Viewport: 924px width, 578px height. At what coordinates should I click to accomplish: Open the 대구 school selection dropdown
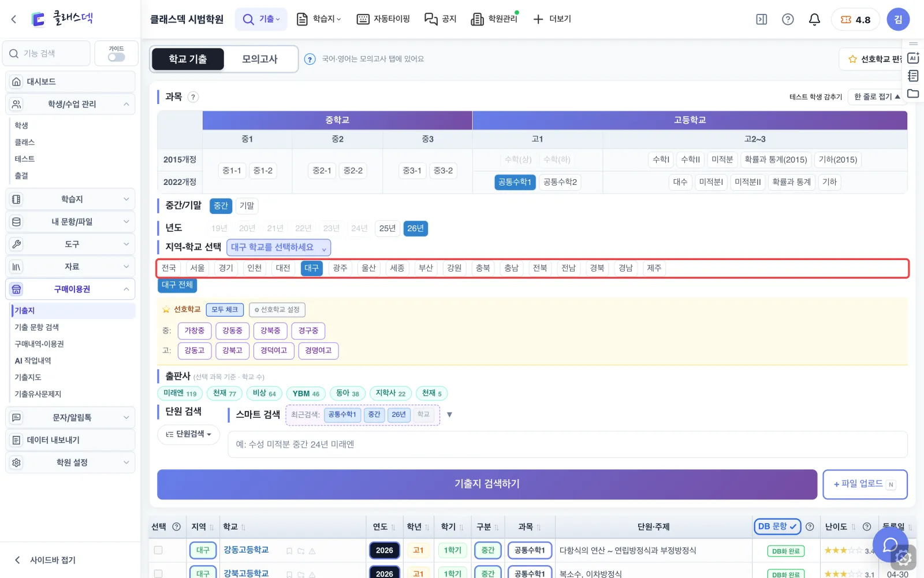click(x=278, y=247)
